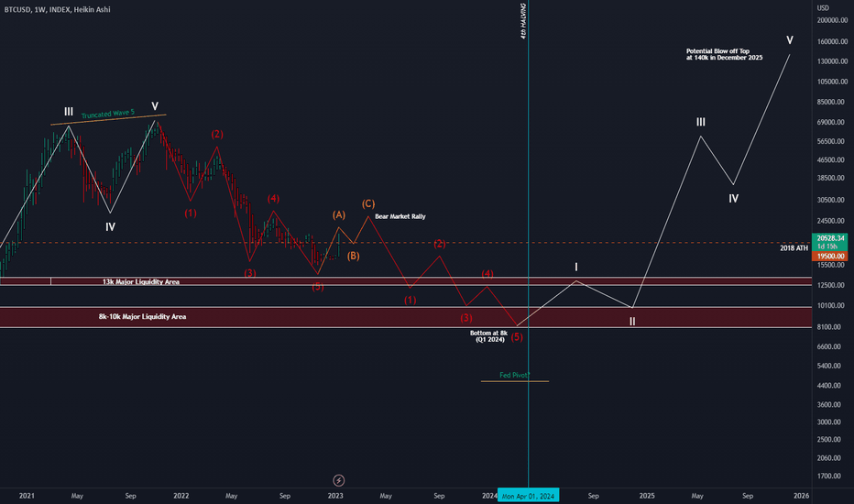Click the Bear Market Rally annotation
The height and width of the screenshot is (504, 854).
click(x=400, y=216)
